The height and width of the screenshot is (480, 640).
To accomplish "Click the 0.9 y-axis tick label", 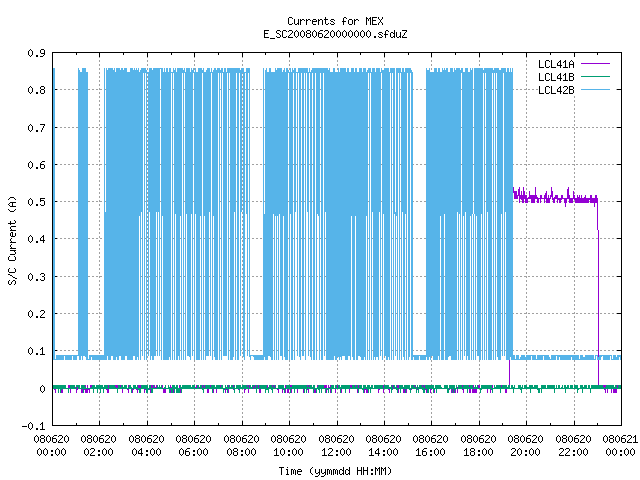I will [36, 53].
